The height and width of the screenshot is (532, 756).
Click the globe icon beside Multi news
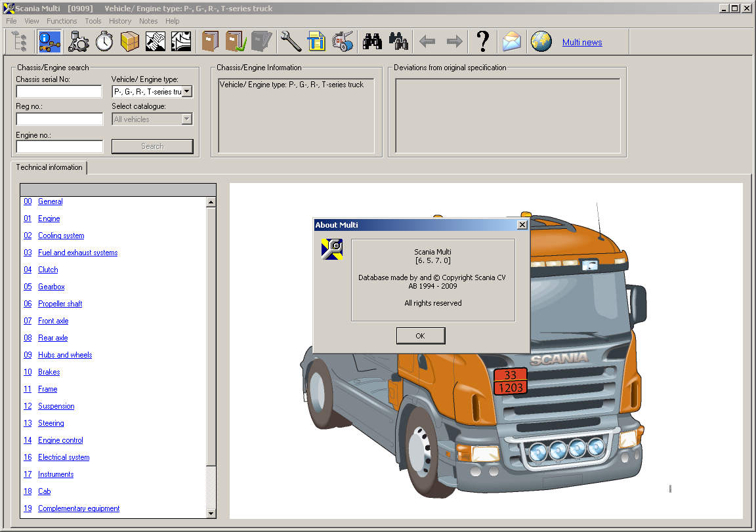click(x=541, y=42)
